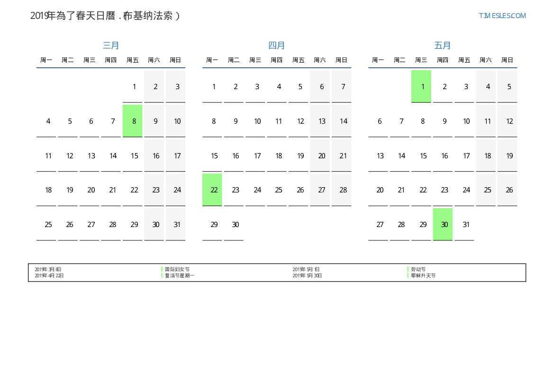Select green highlighted May 1 cell
The width and height of the screenshot is (554, 392).
(x=421, y=86)
